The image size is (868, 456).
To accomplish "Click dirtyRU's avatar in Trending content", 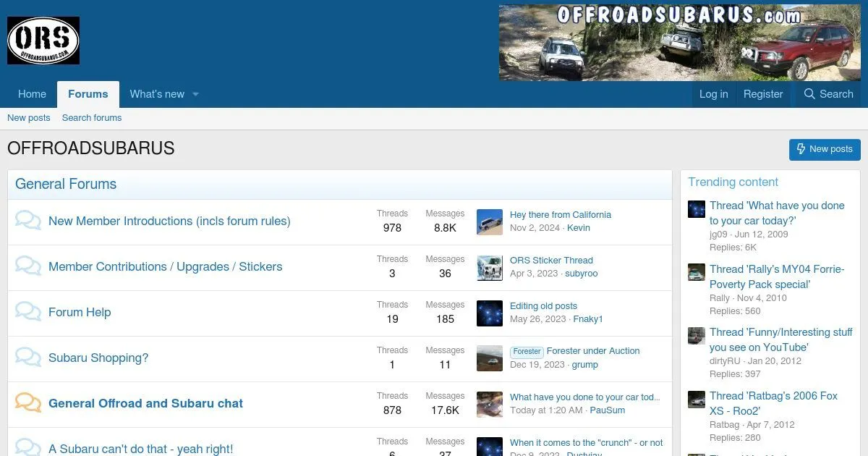I will pos(697,336).
